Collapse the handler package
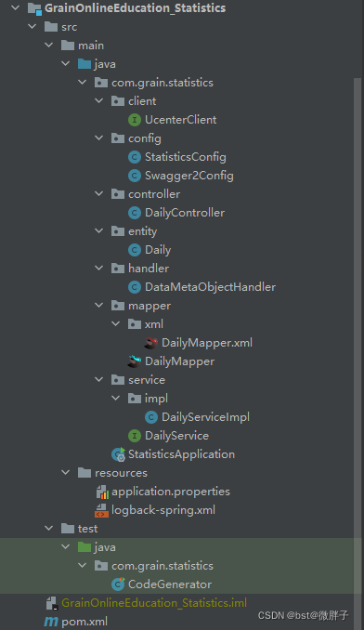Viewport: 364px width, 630px height. point(98,268)
